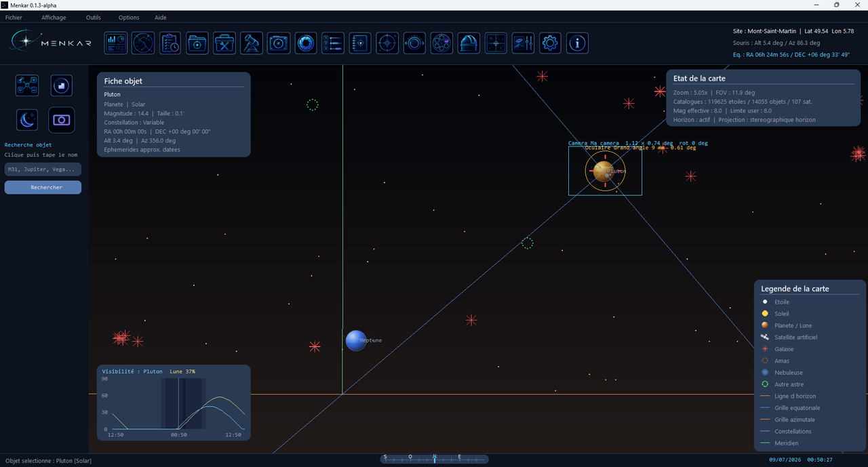The width and height of the screenshot is (868, 467).
Task: Open the dashboard statistics chart icon
Action: [x=116, y=43]
